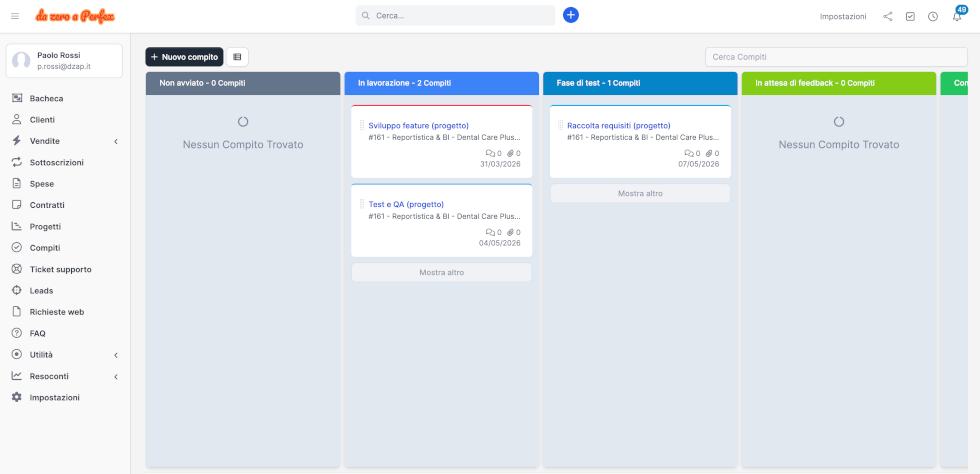Click the clock timers icon
The image size is (980, 474).
point(933,16)
